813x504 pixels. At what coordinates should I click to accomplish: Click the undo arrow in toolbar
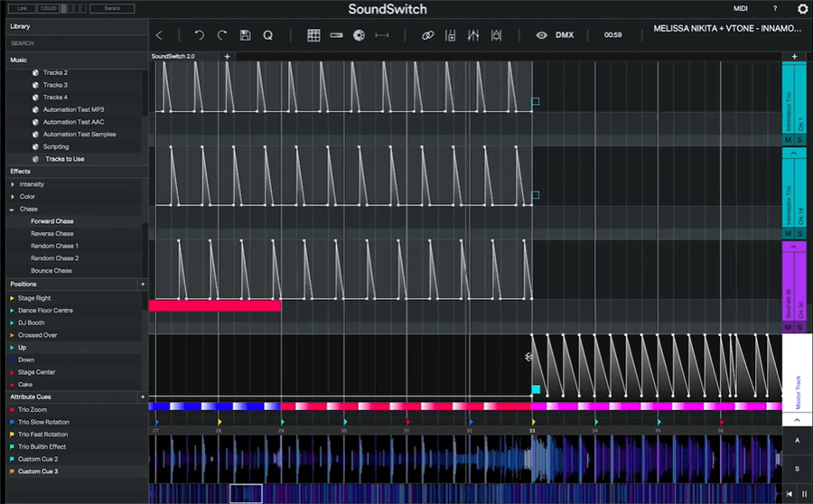pos(199,35)
